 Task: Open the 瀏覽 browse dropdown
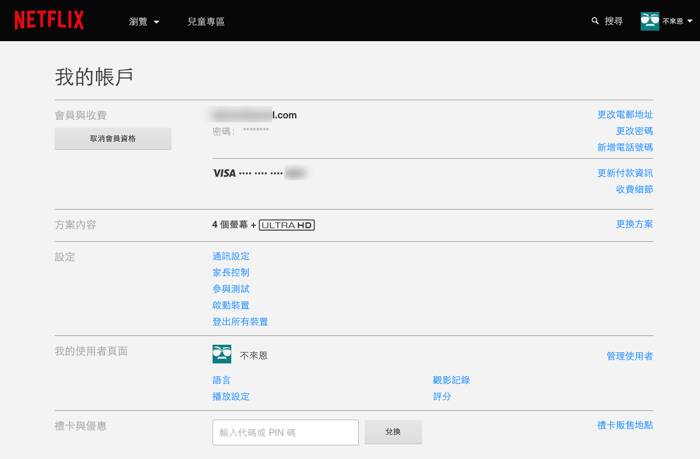144,21
